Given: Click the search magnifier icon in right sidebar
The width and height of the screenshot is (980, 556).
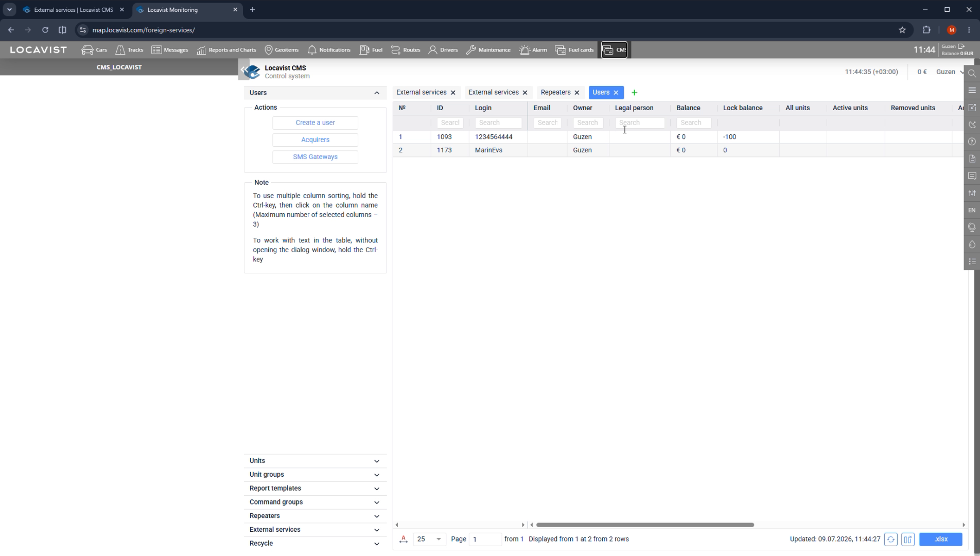Looking at the screenshot, I should click(972, 73).
